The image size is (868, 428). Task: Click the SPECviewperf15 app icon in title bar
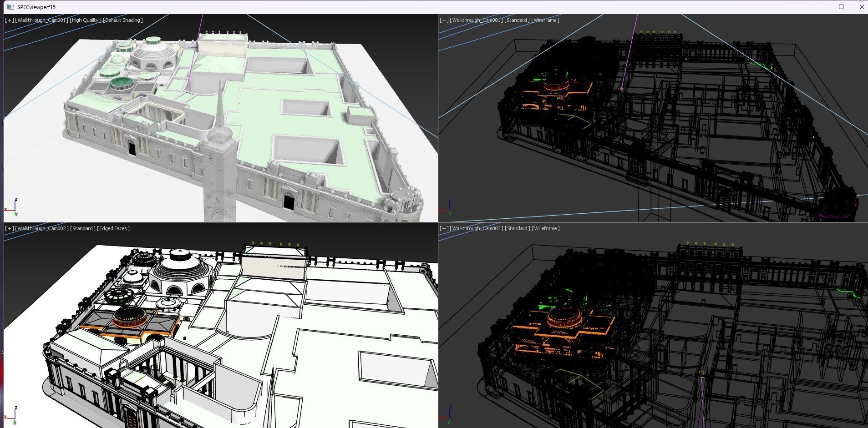[x=10, y=7]
